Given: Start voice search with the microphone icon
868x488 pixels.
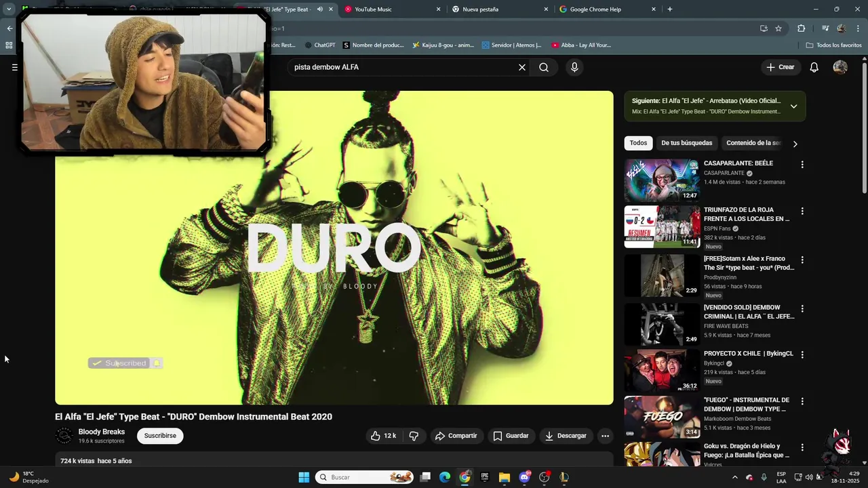Looking at the screenshot, I should tap(574, 67).
